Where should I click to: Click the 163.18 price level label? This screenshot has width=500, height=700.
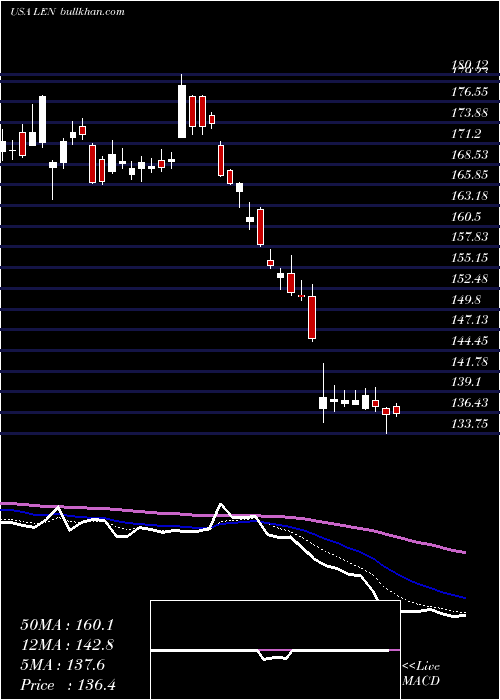point(470,196)
